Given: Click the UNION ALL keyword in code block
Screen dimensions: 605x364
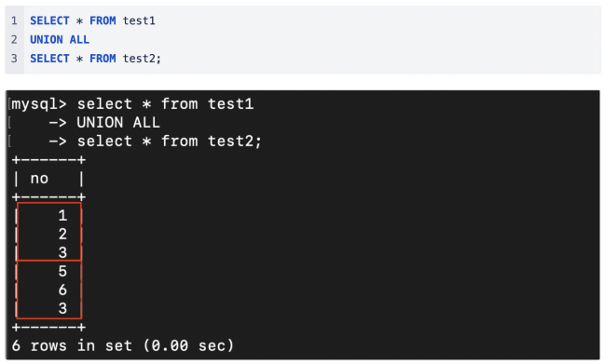Looking at the screenshot, I should [x=60, y=39].
